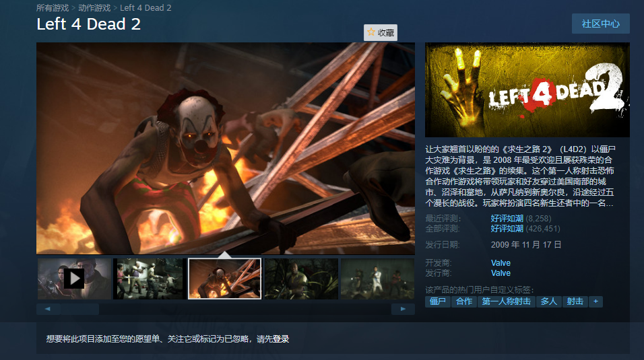
Task: Play the trailer video thumbnail
Action: [x=74, y=279]
